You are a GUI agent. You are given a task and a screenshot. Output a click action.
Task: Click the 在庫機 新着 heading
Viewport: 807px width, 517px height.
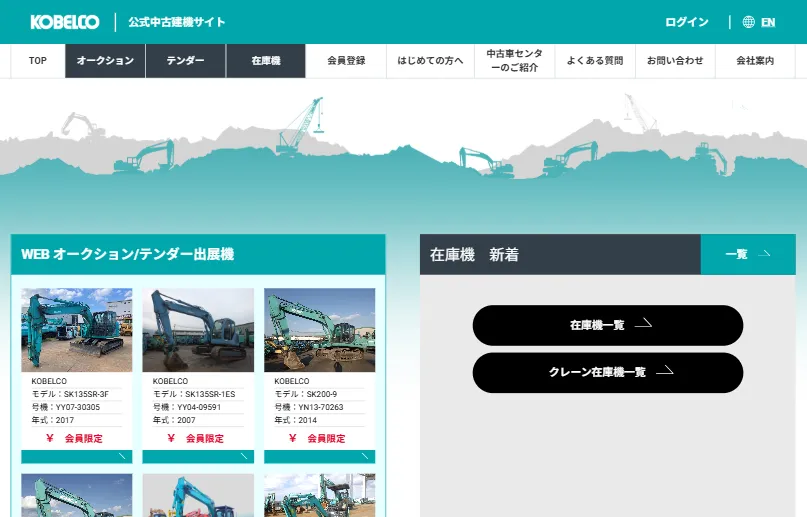point(474,255)
